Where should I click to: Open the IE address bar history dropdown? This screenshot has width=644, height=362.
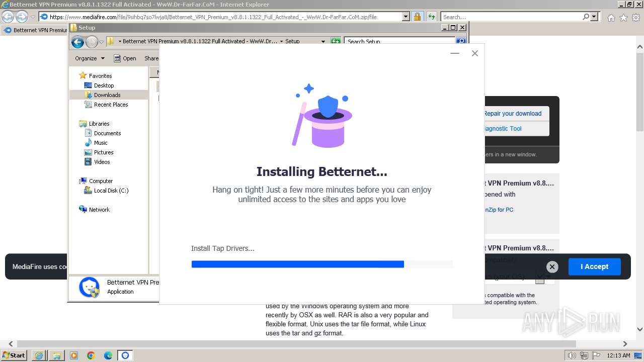coord(406,17)
